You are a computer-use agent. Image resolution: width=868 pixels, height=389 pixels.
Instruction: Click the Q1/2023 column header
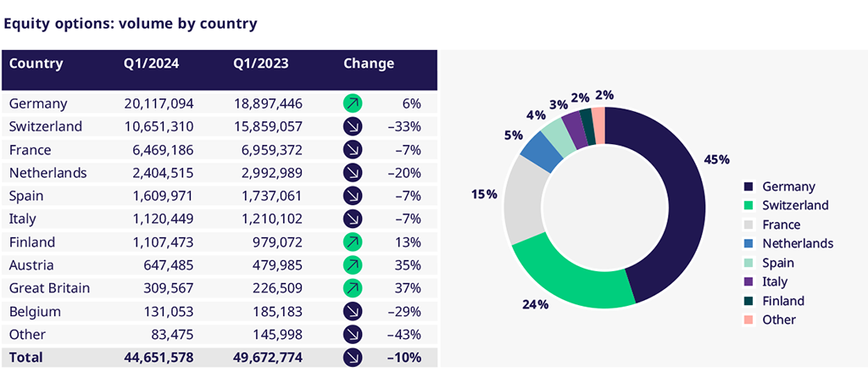tap(261, 64)
